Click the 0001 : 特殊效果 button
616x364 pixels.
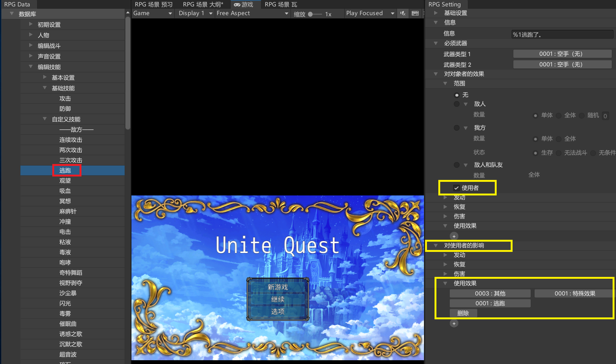click(574, 294)
